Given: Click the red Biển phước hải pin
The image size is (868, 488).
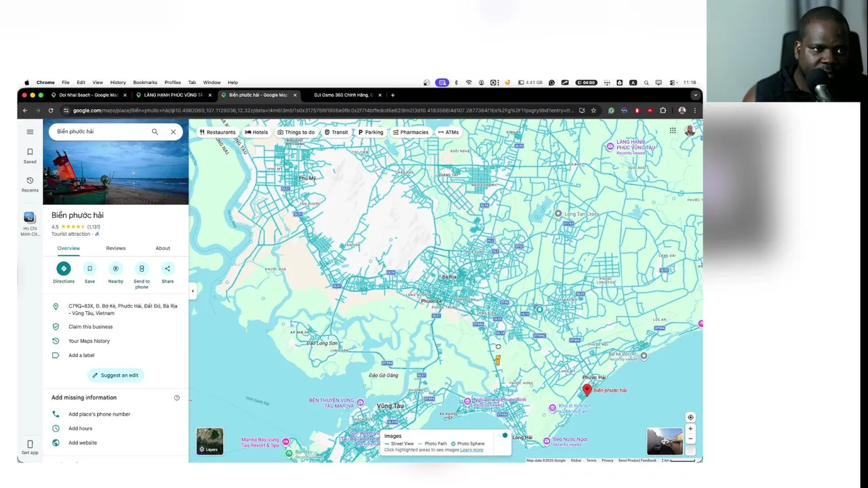Looking at the screenshot, I should [x=587, y=390].
